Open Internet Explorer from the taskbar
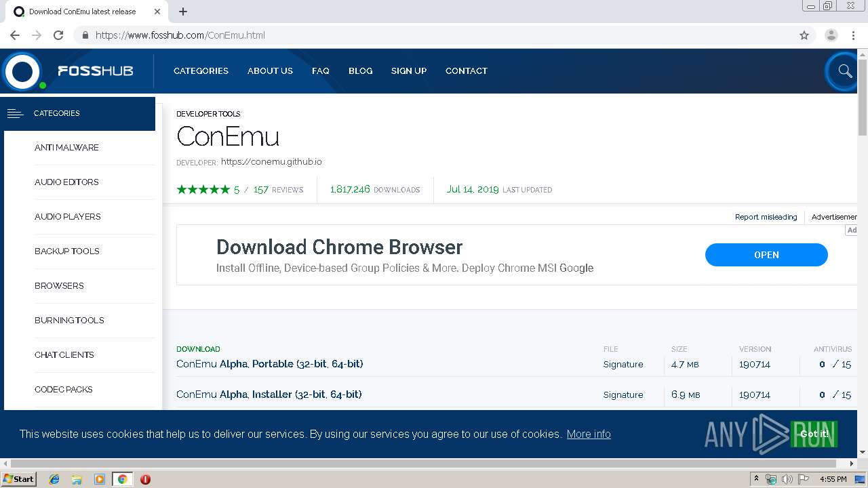868x488 pixels. coord(54,479)
